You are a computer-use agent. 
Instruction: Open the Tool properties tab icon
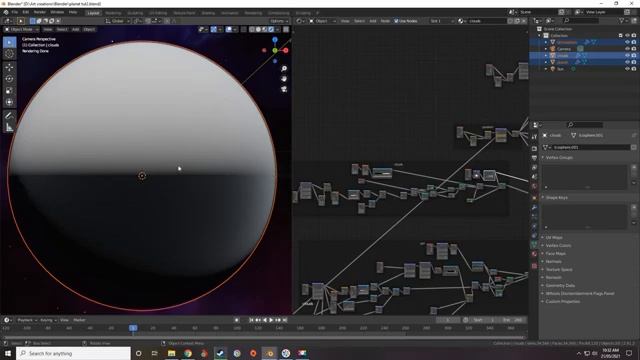[534, 137]
